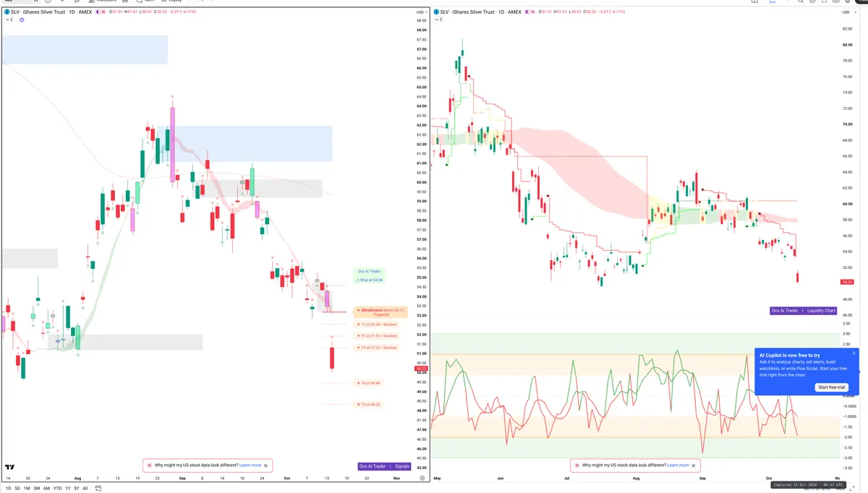This screenshot has height=493, width=868.
Task: Select the 1M time range button
Action: (27, 489)
